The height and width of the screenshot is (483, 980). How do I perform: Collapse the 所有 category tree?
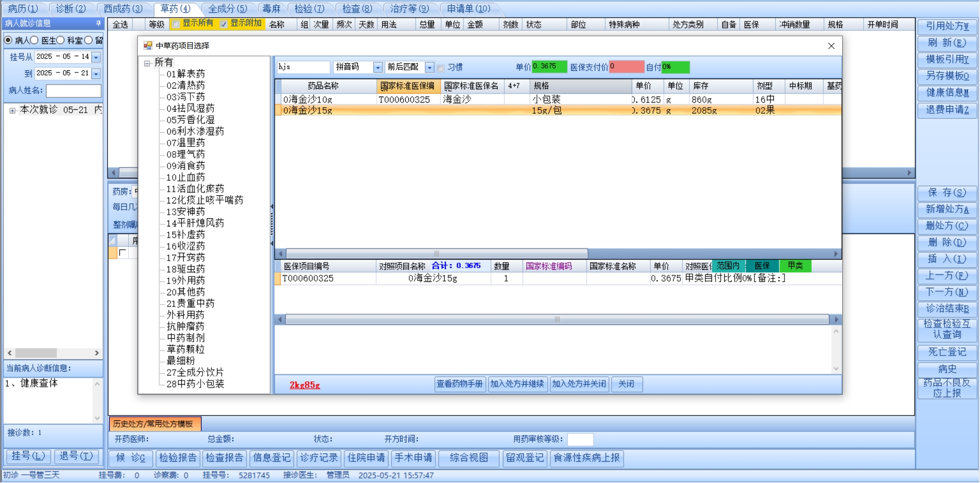(x=147, y=63)
